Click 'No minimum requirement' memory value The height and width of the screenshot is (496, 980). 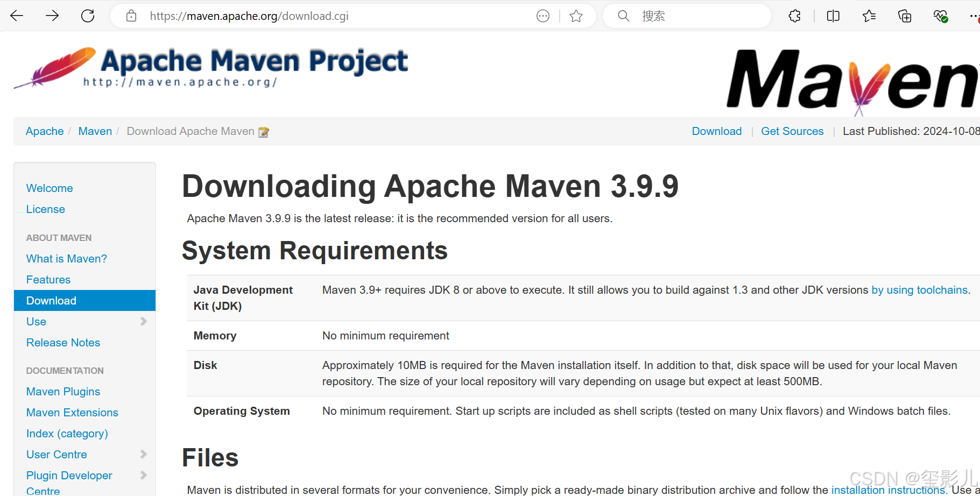(x=385, y=336)
